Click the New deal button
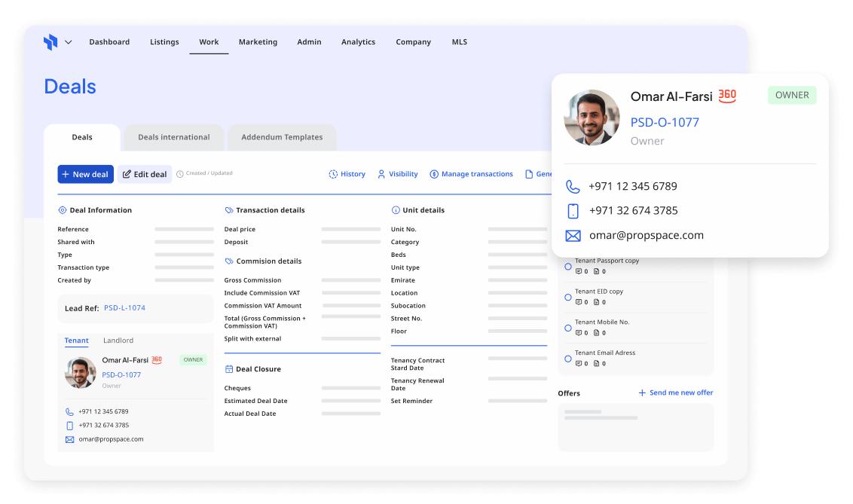The width and height of the screenshot is (853, 504). pyautogui.click(x=85, y=174)
